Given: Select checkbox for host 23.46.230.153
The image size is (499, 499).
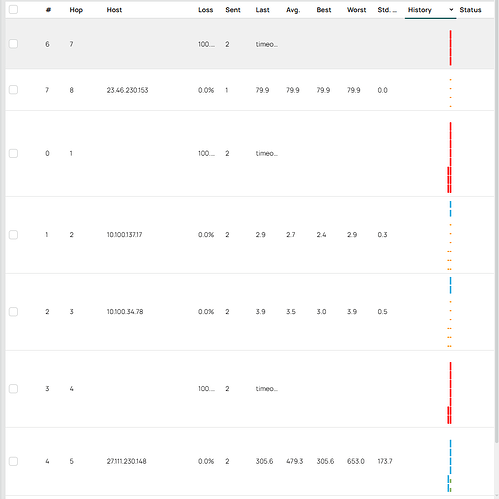Looking at the screenshot, I should tap(13, 90).
